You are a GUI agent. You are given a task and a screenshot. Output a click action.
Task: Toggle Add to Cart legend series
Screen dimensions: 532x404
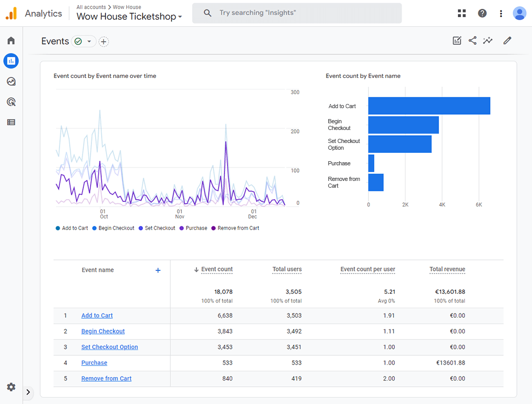click(72, 228)
